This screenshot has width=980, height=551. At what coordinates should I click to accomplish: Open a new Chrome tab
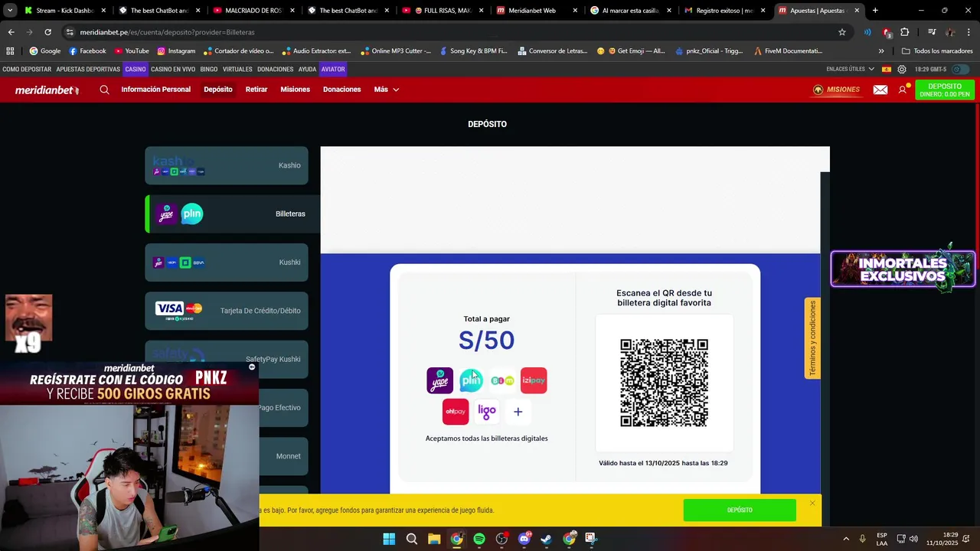(x=875, y=11)
